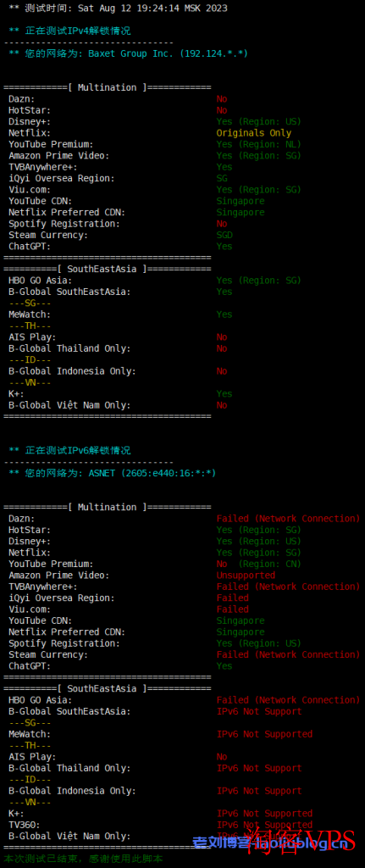The image size is (365, 868).
Task: Select the HotStar Yes (Region: SG) result
Action: pos(259,531)
